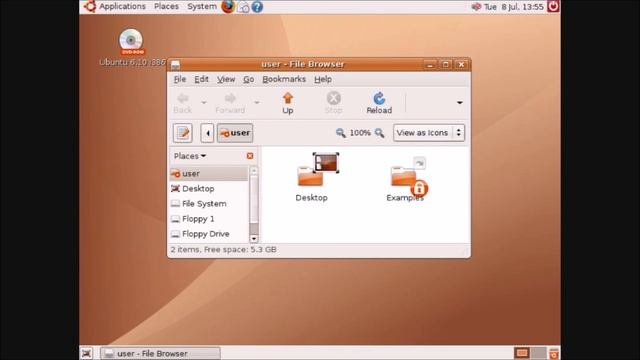
Task: Click the Back toolbar button
Action: [x=182, y=103]
